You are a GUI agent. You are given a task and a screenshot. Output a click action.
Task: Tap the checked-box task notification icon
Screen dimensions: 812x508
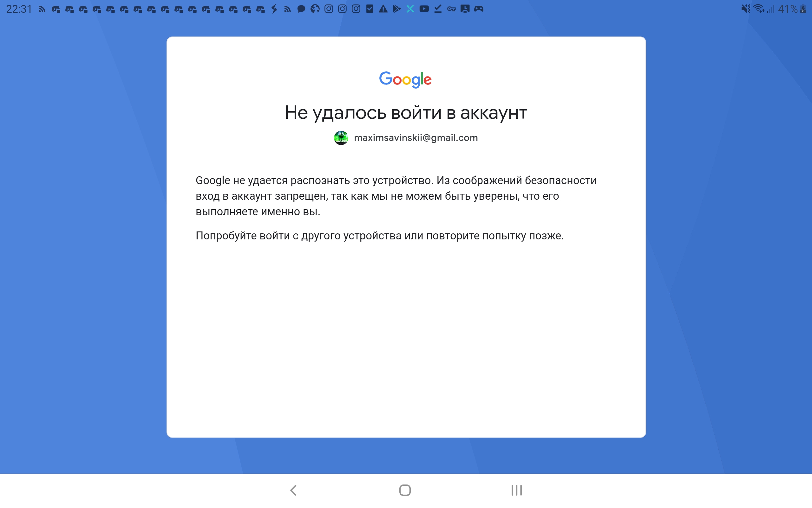coord(370,9)
